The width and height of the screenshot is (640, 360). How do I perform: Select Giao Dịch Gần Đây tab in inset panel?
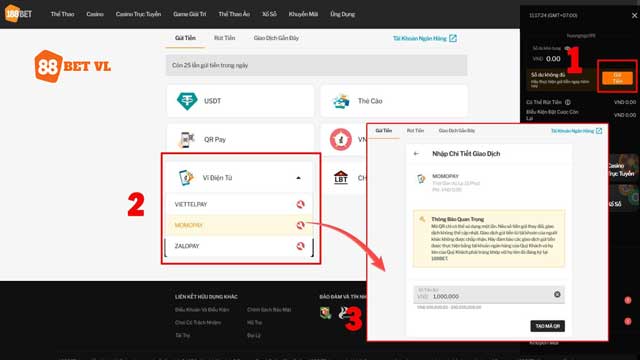(457, 131)
